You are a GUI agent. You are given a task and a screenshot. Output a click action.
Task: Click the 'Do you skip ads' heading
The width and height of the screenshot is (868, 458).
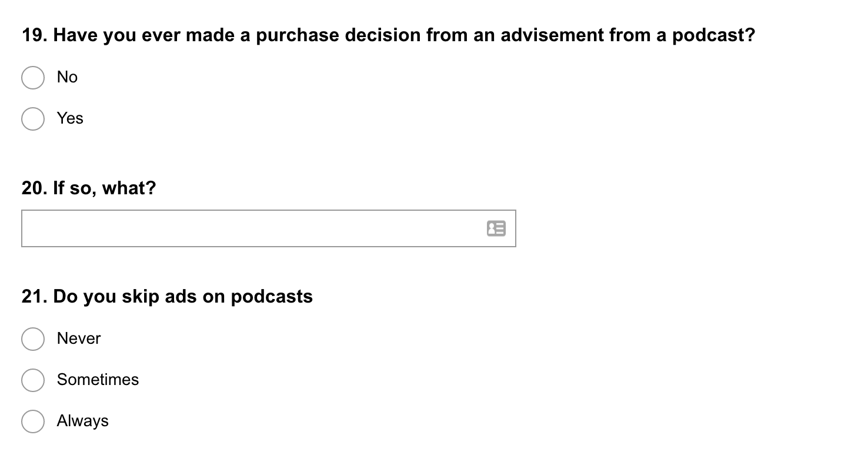coord(167,297)
